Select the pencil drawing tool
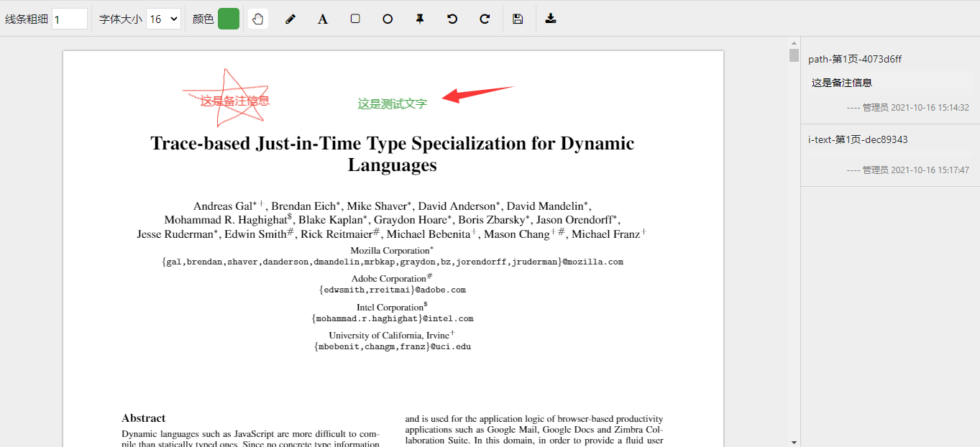 [290, 19]
